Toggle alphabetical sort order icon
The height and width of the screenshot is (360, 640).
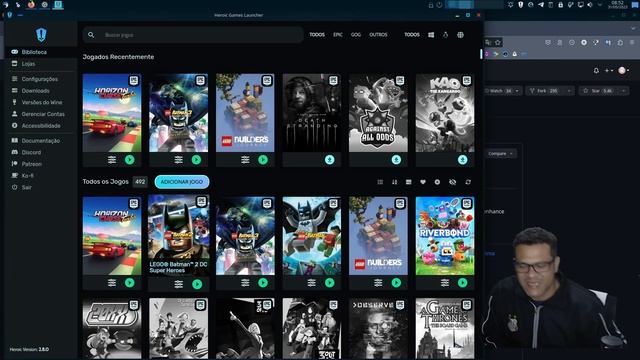tap(394, 182)
